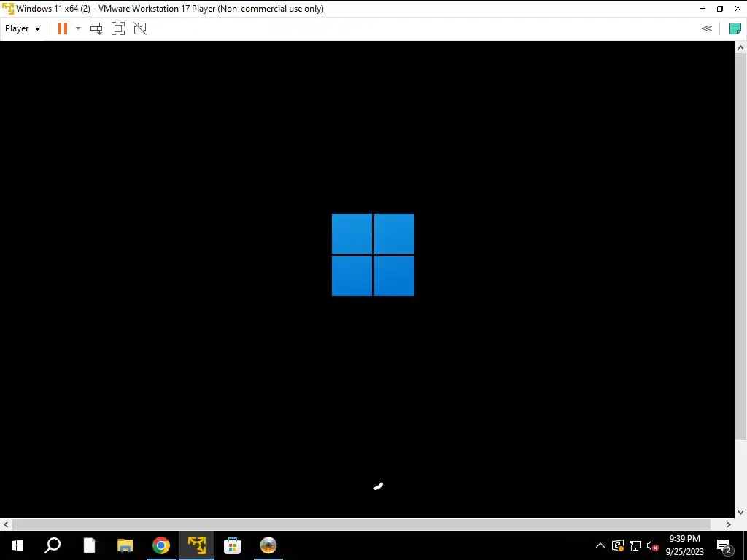Select VMware Player taskbar button
This screenshot has height=560, width=747.
pyautogui.click(x=197, y=545)
